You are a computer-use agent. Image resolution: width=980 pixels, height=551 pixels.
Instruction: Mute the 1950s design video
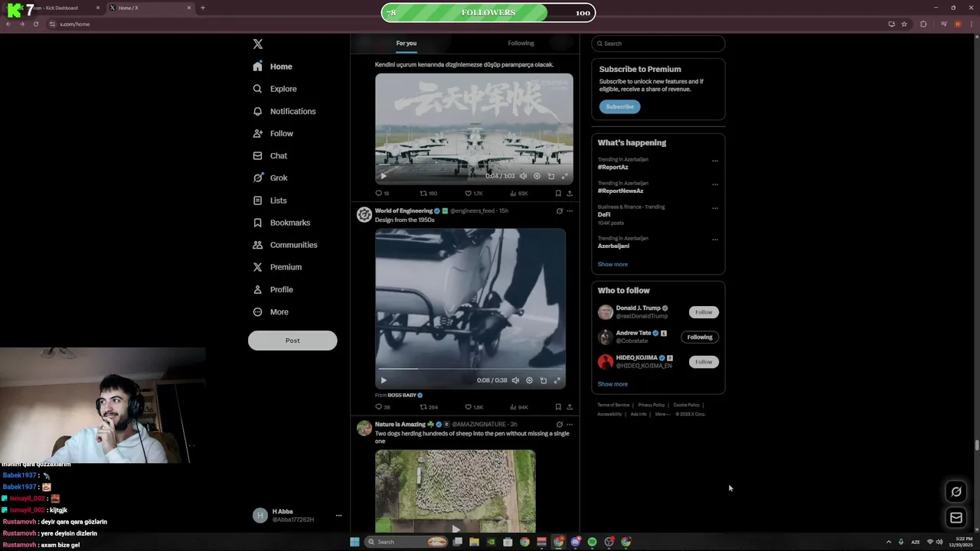(x=515, y=380)
